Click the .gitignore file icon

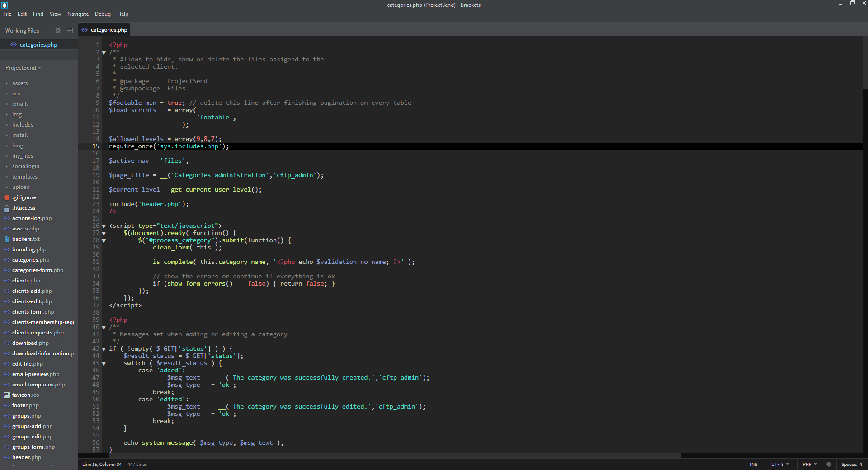7,197
